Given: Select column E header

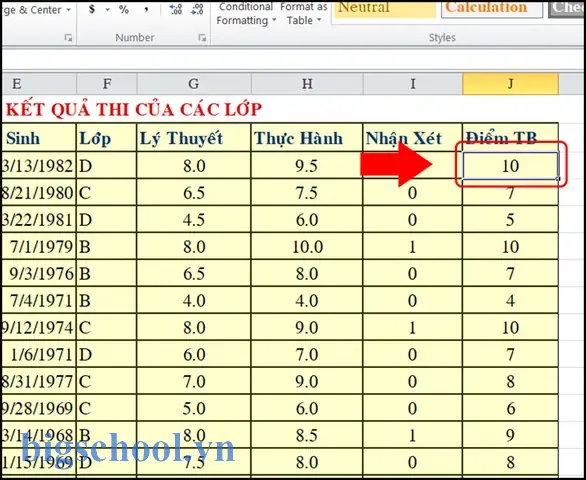Looking at the screenshot, I should pos(39,84).
